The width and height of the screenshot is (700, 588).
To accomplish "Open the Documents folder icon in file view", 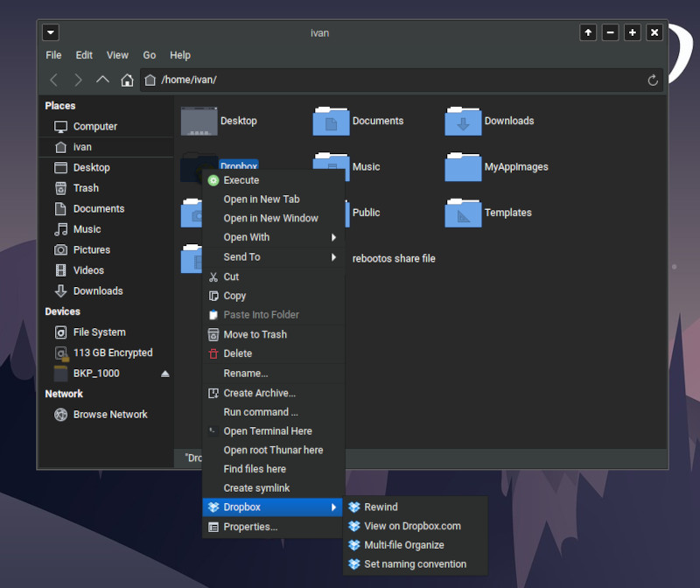I will 332,121.
